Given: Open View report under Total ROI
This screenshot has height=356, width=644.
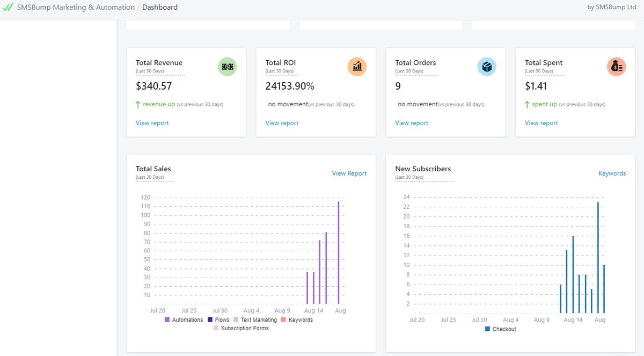Looking at the screenshot, I should point(282,123).
